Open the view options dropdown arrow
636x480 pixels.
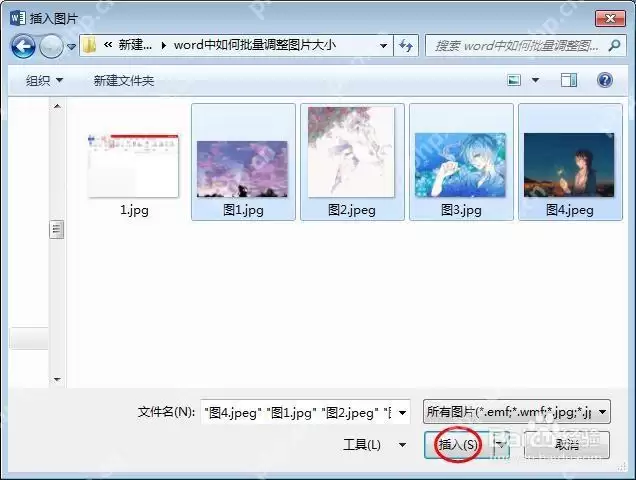tap(535, 80)
